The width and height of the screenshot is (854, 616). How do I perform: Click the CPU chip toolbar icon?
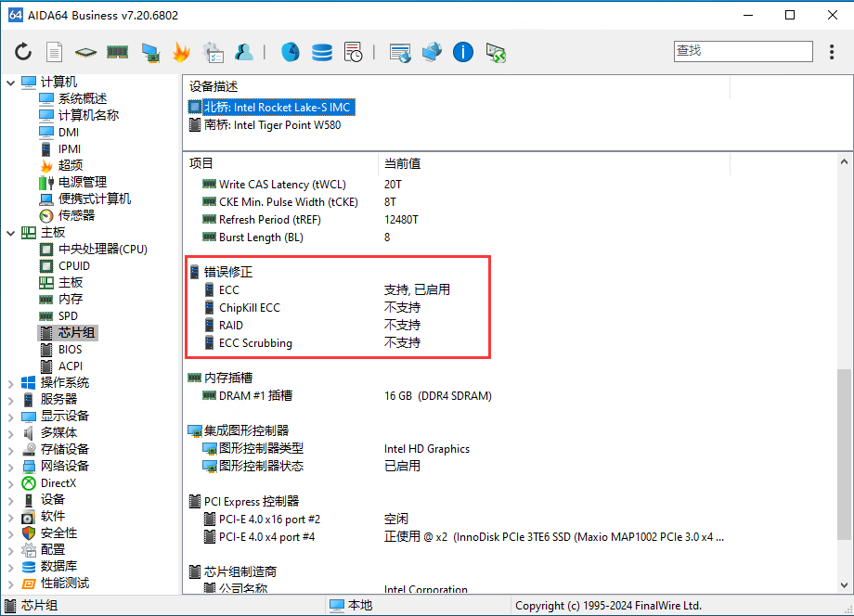[x=85, y=52]
